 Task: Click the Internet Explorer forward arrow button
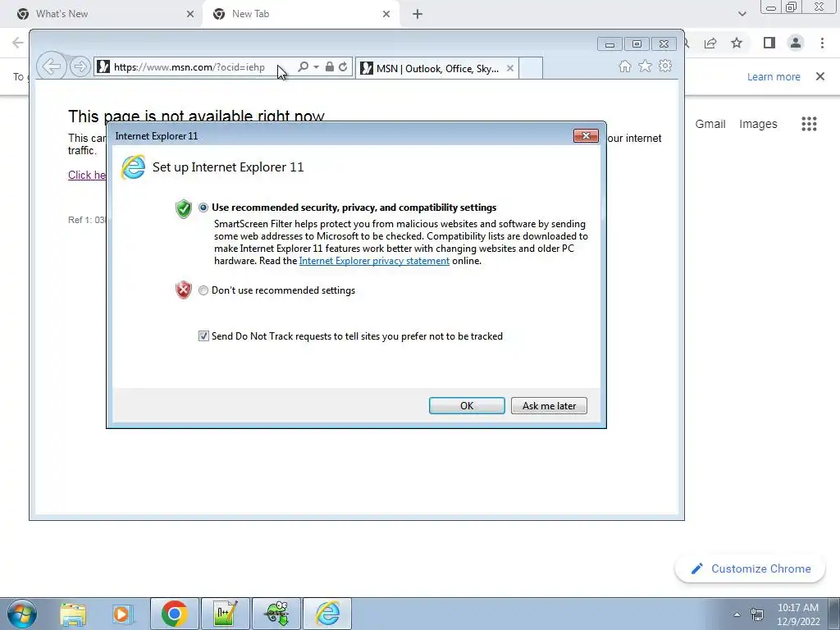pyautogui.click(x=80, y=67)
